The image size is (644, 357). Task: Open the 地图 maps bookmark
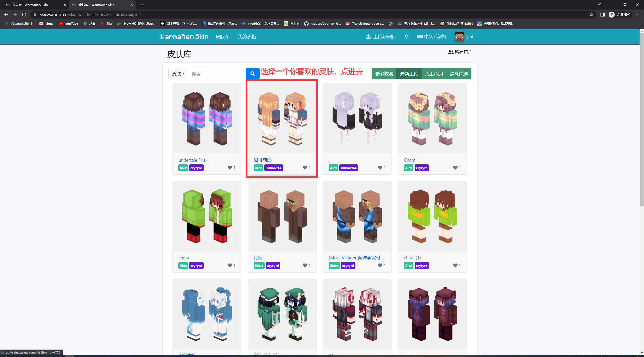(89, 23)
